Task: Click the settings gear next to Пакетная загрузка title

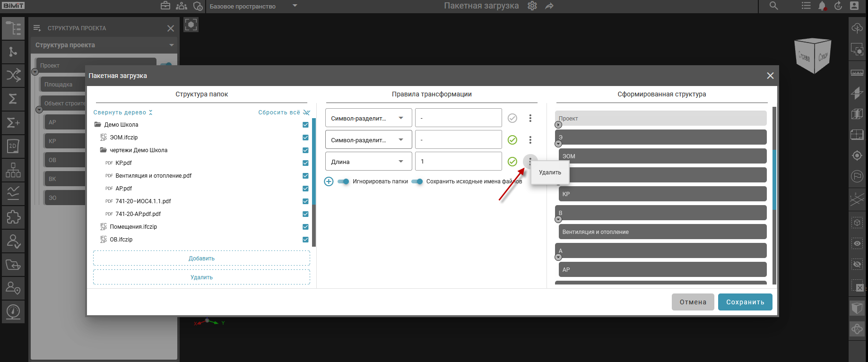Action: 532,6
